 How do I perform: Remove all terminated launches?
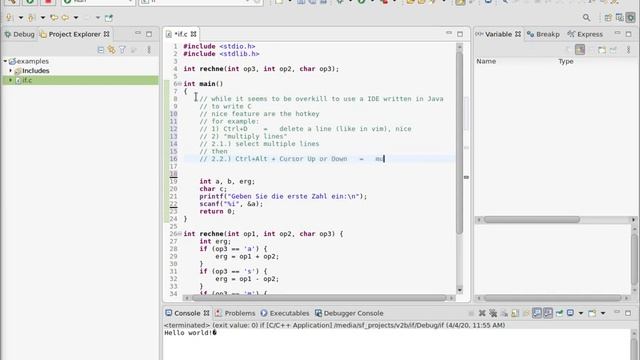coord(493,313)
